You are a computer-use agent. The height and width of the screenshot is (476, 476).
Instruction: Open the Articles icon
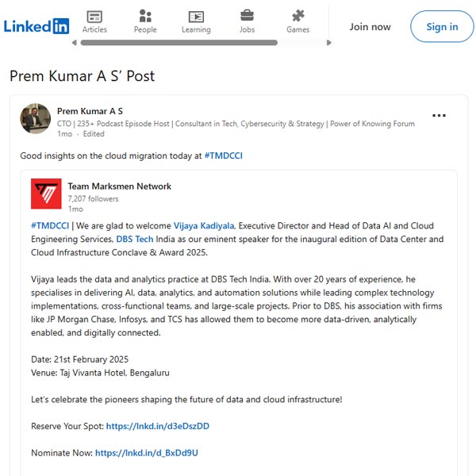(x=94, y=17)
